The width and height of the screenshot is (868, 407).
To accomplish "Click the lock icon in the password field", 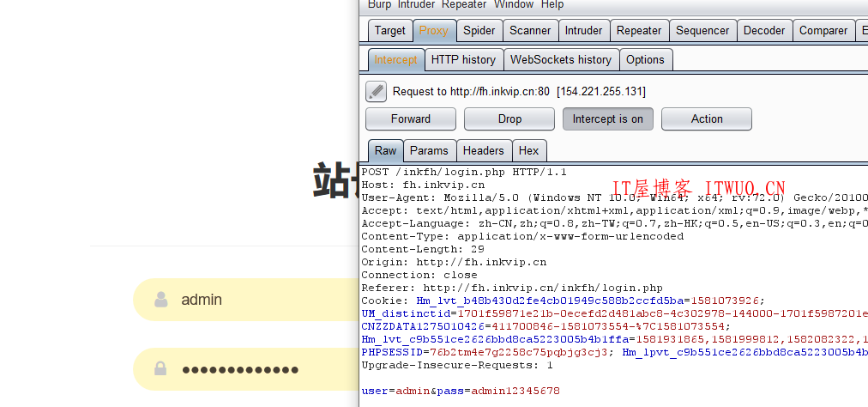I will (161, 368).
